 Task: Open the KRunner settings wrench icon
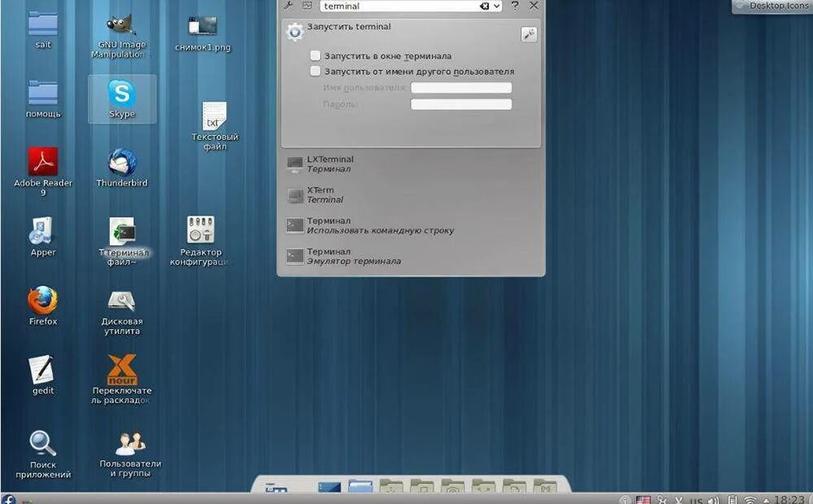point(289,6)
